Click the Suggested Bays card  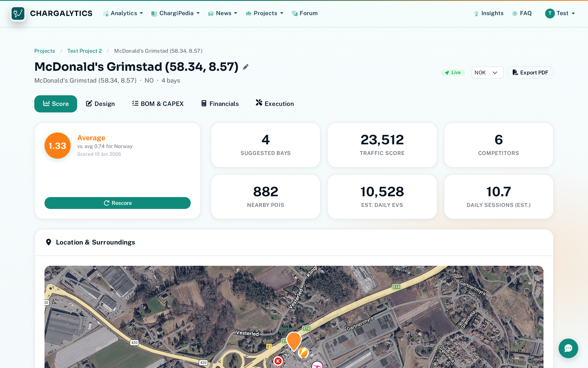coord(266,145)
